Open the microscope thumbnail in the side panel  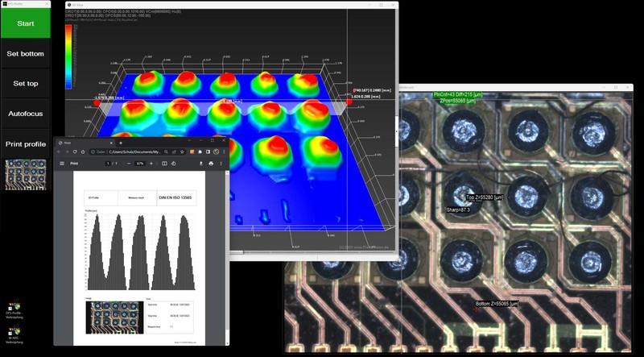[x=24, y=173]
